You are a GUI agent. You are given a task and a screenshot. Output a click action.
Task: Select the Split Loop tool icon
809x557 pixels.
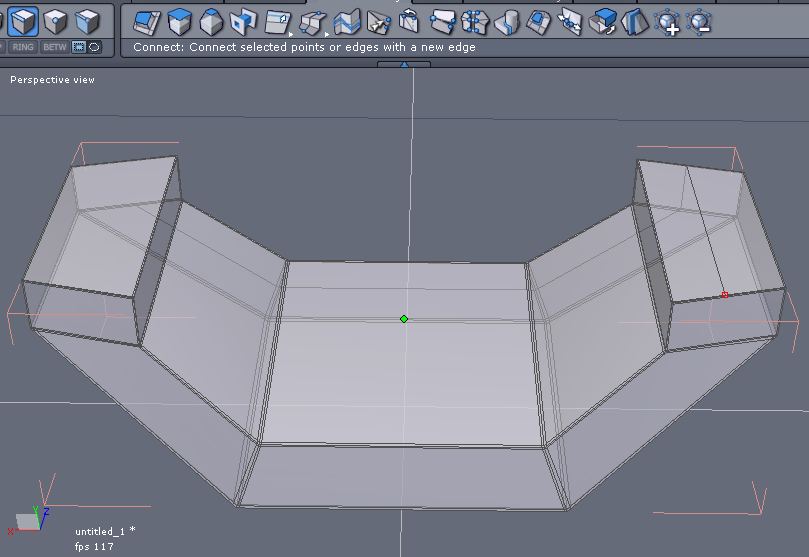point(347,23)
